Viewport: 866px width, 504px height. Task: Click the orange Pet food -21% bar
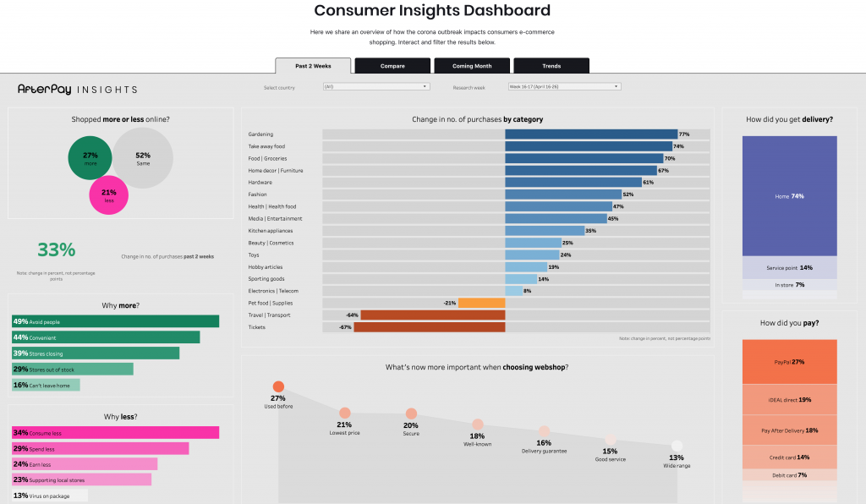481,303
